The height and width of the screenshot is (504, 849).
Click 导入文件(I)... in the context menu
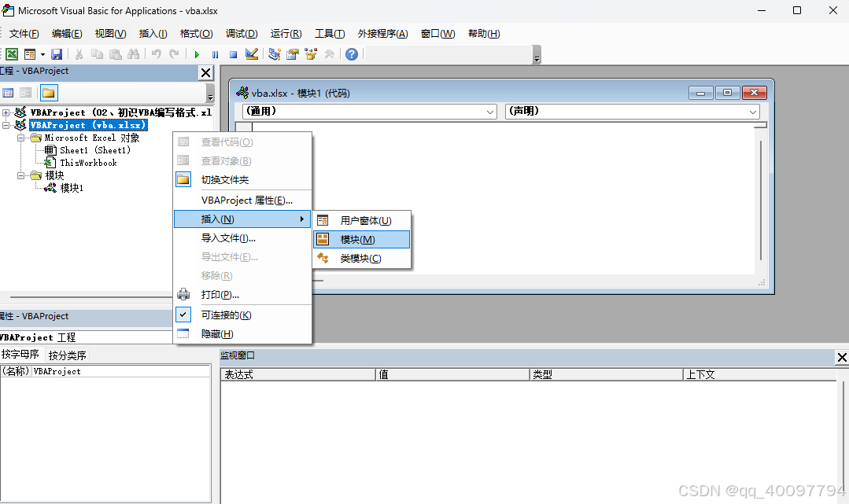coord(242,238)
